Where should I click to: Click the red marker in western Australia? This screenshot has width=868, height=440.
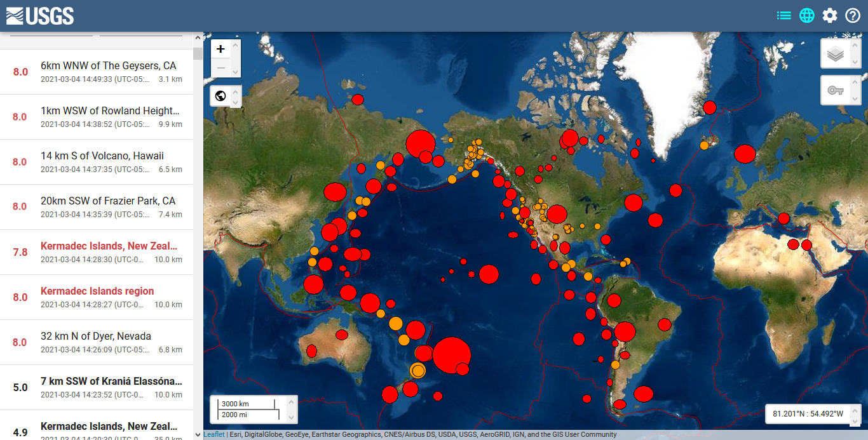(x=311, y=350)
